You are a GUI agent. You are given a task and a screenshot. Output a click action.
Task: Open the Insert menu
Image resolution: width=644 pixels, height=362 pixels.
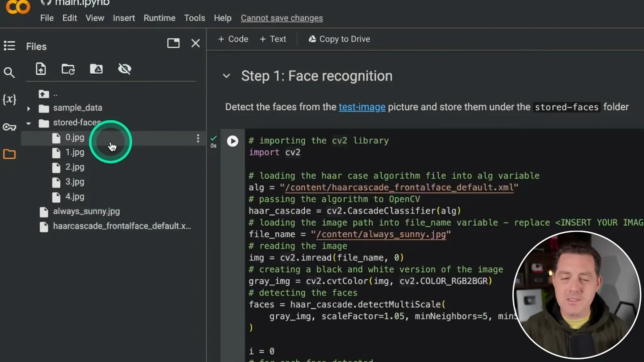coord(124,18)
